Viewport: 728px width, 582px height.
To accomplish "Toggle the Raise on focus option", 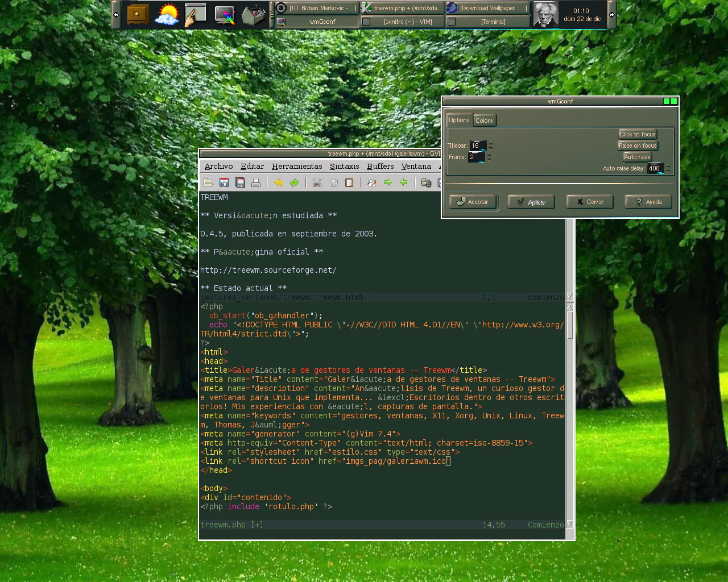I will 638,145.
